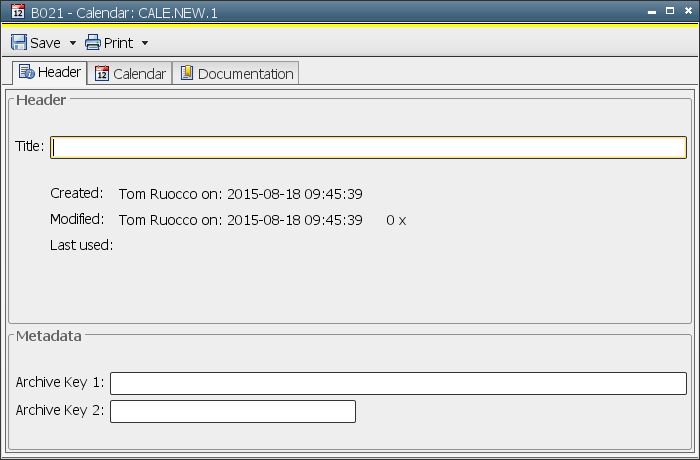The width and height of the screenshot is (700, 460).
Task: Maximize the CALE.NEW.1 calendar window
Action: click(670, 12)
